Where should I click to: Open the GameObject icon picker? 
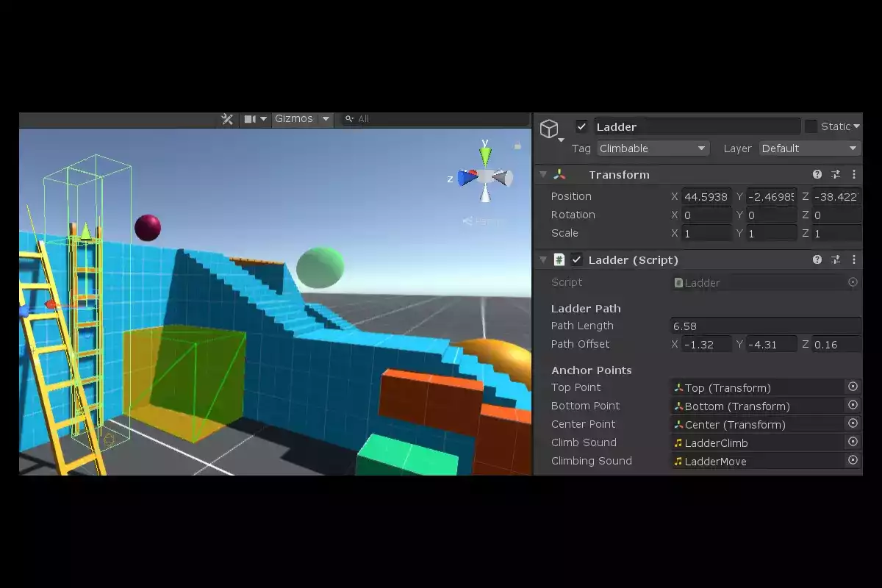[x=550, y=131]
